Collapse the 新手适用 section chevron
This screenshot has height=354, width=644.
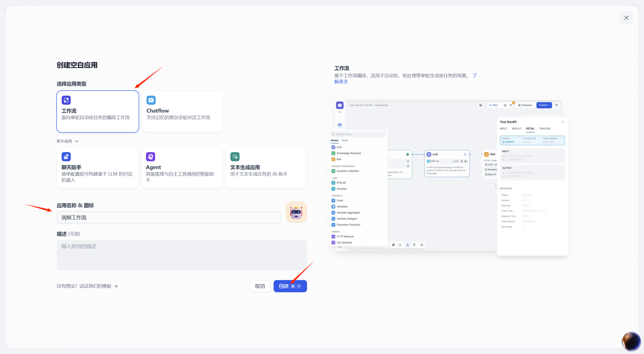[x=77, y=141]
